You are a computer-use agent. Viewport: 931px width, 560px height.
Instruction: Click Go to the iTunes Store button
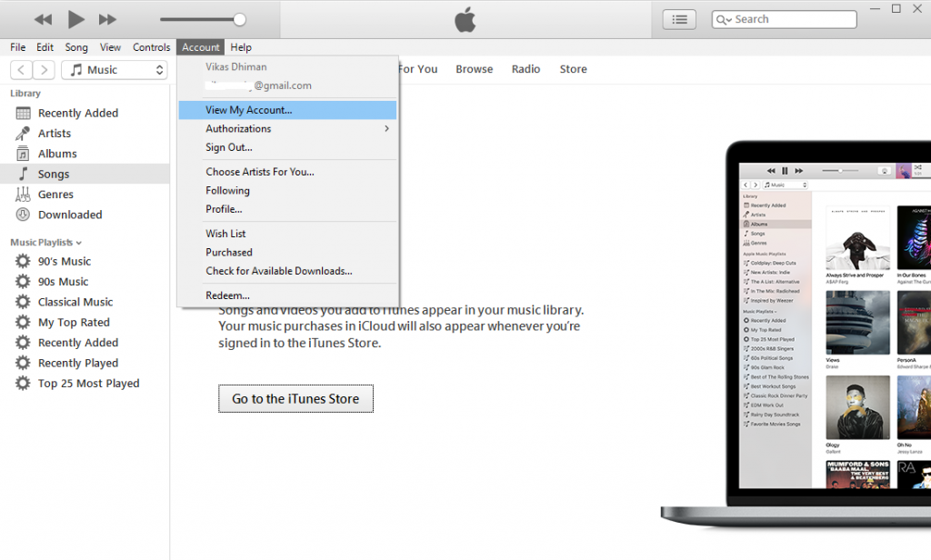click(x=295, y=398)
